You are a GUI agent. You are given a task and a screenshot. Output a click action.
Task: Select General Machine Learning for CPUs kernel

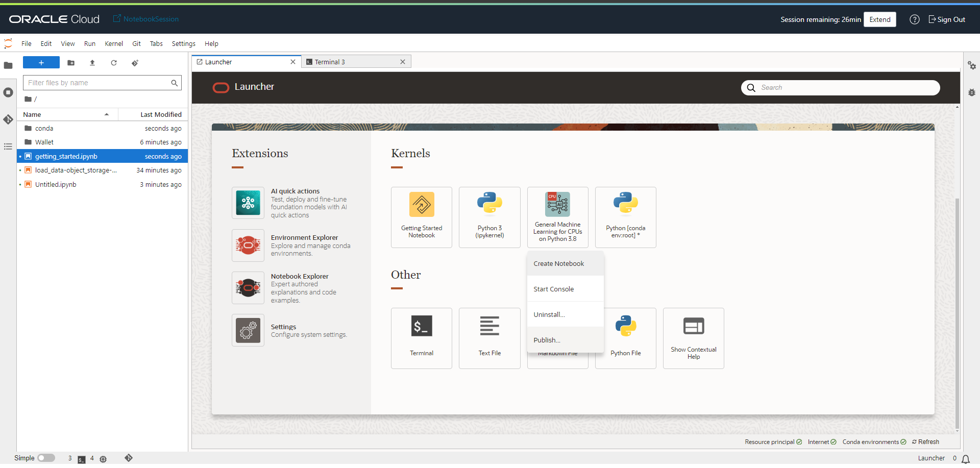click(558, 217)
